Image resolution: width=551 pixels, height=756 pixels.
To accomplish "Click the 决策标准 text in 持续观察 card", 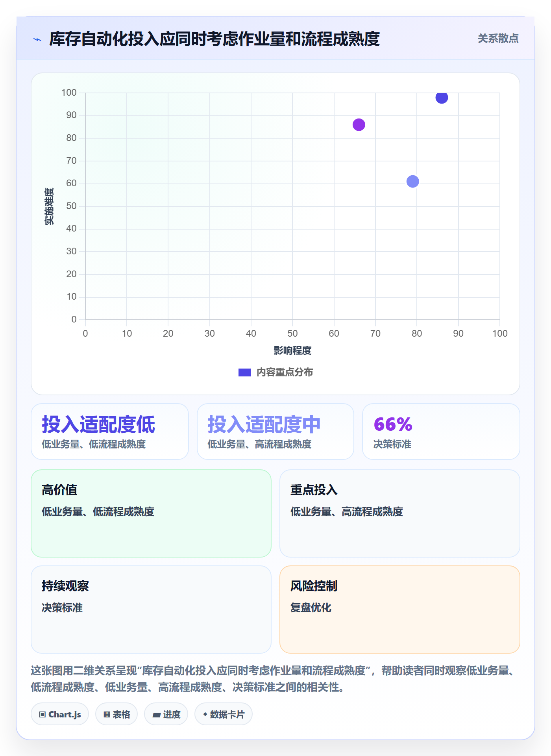I will pos(62,608).
